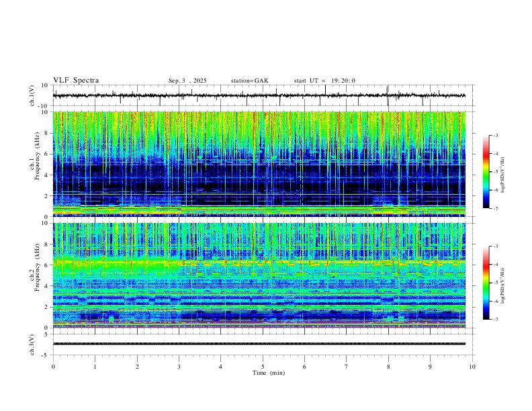The image size is (532, 411).
Task: Click the "-3" tick on ch.1 color bar
Action: (x=495, y=135)
